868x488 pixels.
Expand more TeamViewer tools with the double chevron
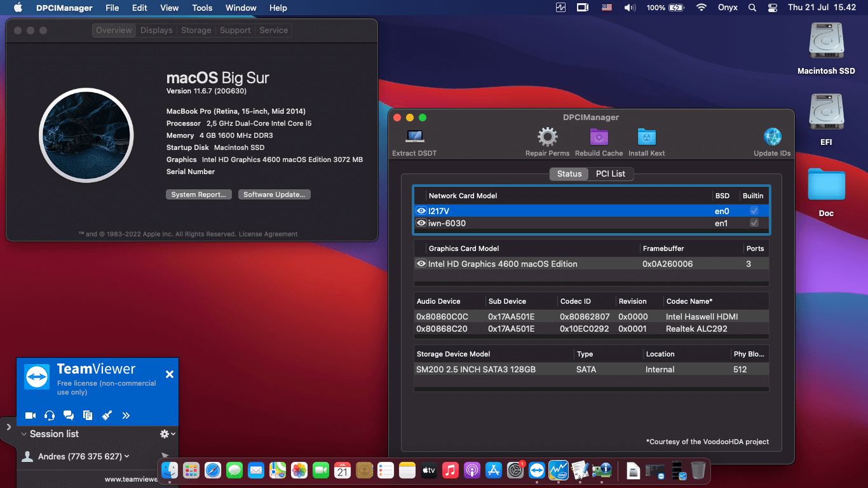(126, 416)
